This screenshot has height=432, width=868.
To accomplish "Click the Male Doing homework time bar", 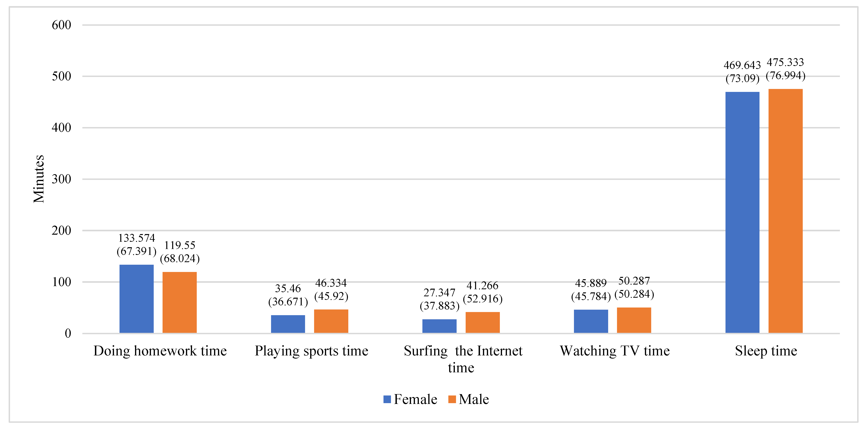I will click(180, 302).
